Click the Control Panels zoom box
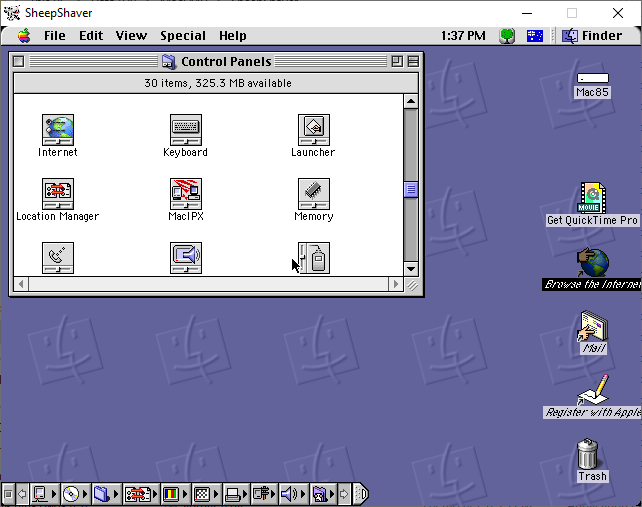The height and width of the screenshot is (507, 642). click(397, 61)
